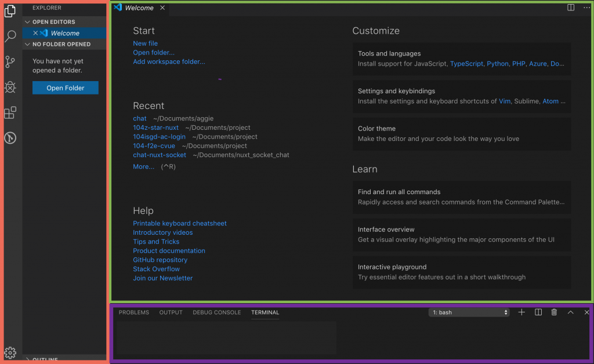Image resolution: width=594 pixels, height=364 pixels.
Task: Switch to the Problems tab
Action: click(x=134, y=312)
